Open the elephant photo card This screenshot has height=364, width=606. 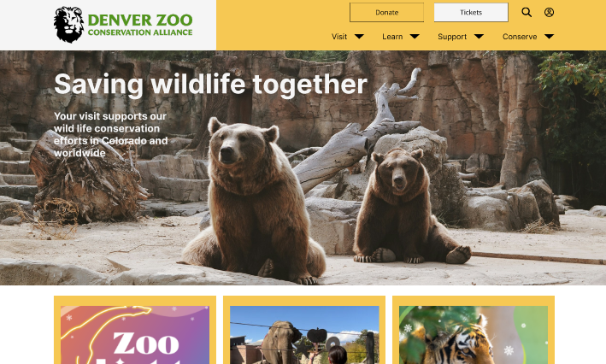coord(304,331)
